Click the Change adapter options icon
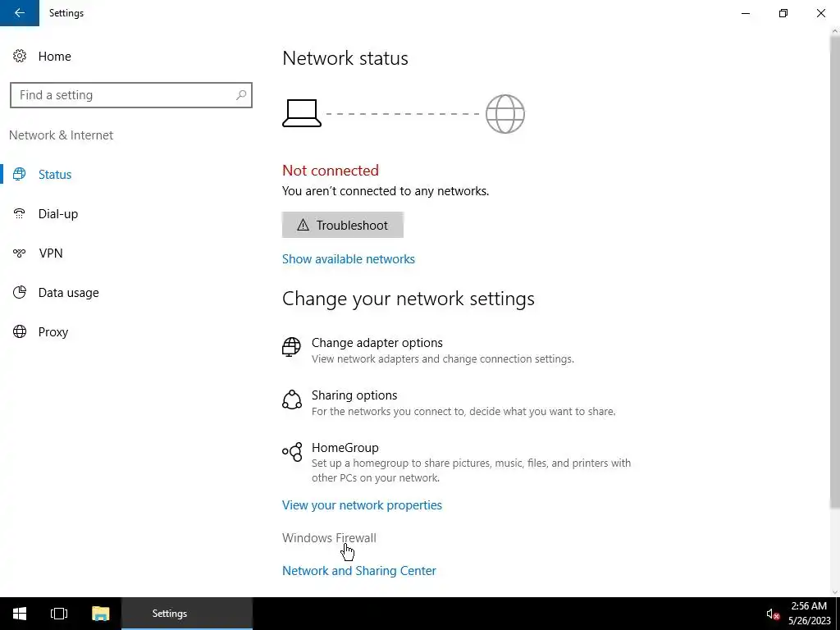The width and height of the screenshot is (840, 630). pos(291,347)
